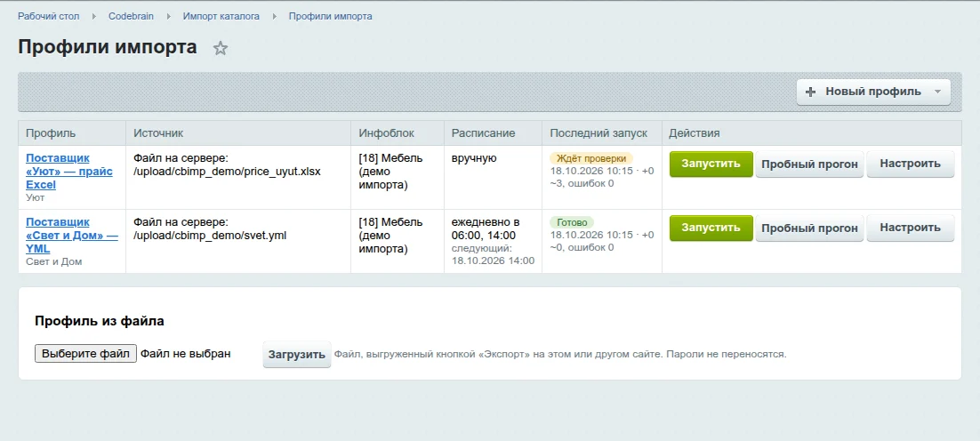Click Файл не выбран label
Viewport: 980px width, 441px height.
(185, 354)
